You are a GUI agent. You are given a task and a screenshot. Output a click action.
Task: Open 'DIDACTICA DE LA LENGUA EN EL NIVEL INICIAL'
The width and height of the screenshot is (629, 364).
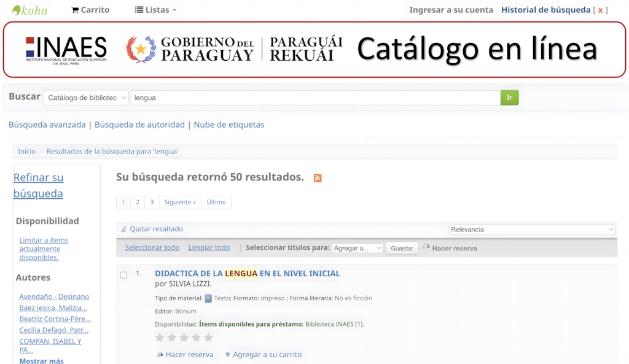coord(248,273)
